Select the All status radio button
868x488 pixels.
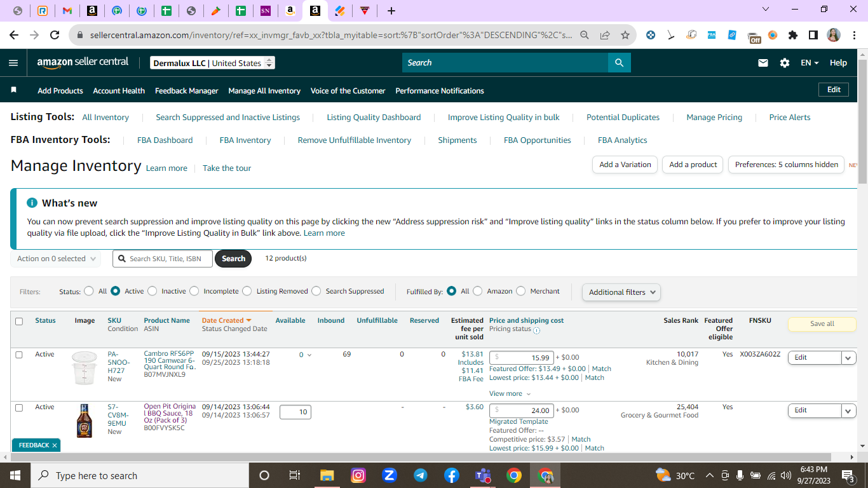(x=89, y=291)
